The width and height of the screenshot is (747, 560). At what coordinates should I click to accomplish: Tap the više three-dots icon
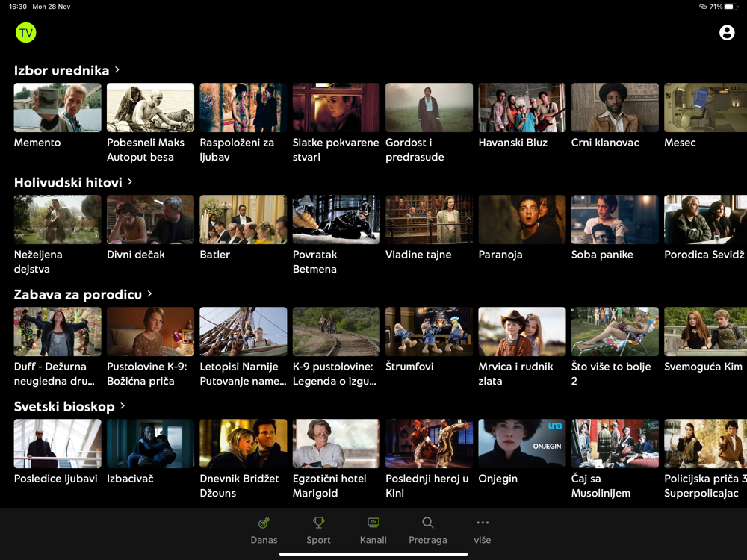[482, 523]
